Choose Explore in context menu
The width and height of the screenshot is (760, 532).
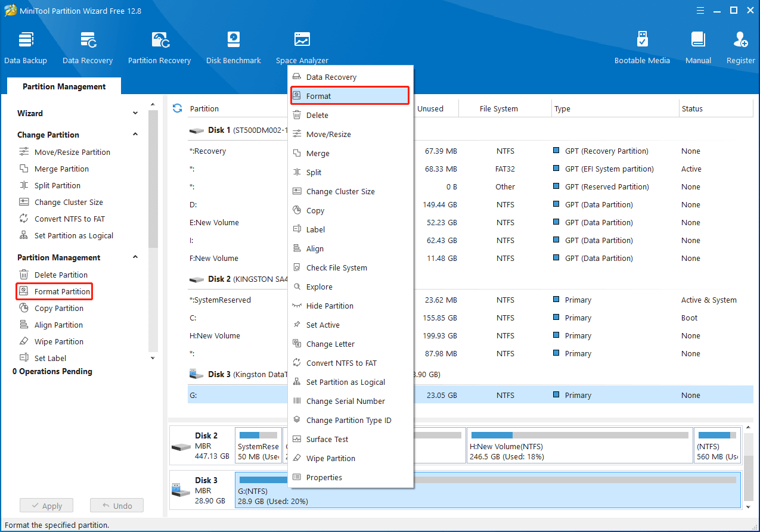[x=350, y=287]
